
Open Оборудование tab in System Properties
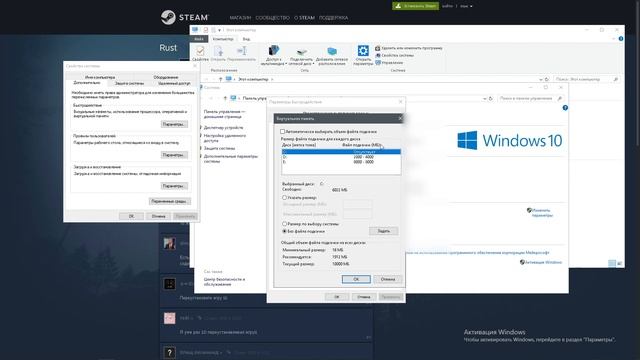[x=166, y=77]
